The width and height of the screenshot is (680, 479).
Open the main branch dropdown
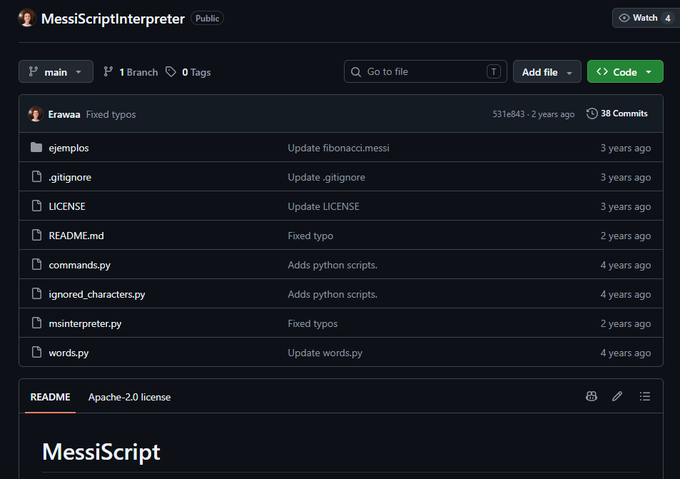point(56,72)
